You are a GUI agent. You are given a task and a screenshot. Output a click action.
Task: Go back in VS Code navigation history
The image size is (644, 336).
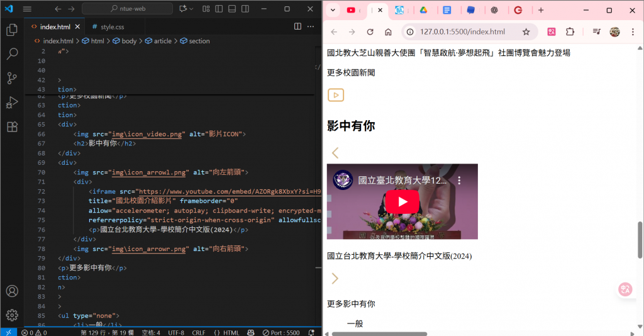(x=58, y=9)
